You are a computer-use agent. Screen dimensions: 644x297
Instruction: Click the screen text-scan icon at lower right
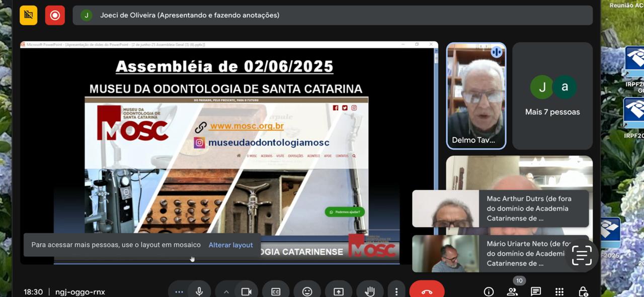[582, 256]
